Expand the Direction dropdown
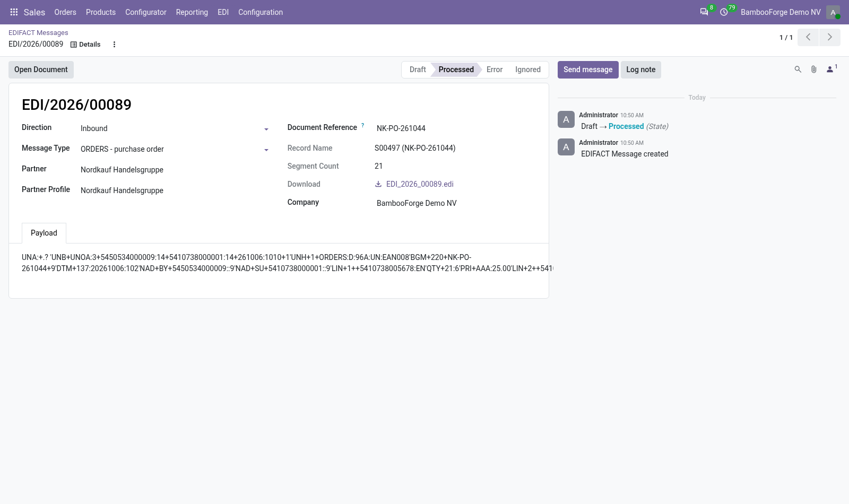The image size is (849, 504). pyautogui.click(x=175, y=128)
